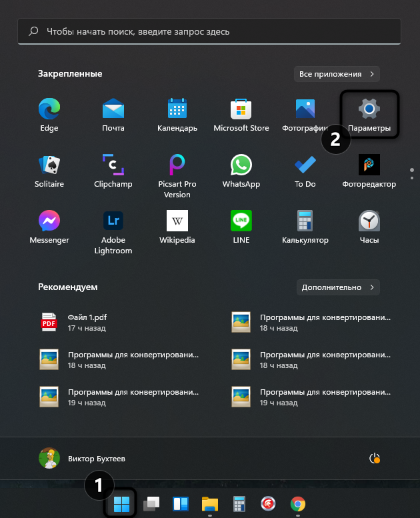
Task: Open the Widgets panel from taskbar
Action: (x=181, y=504)
